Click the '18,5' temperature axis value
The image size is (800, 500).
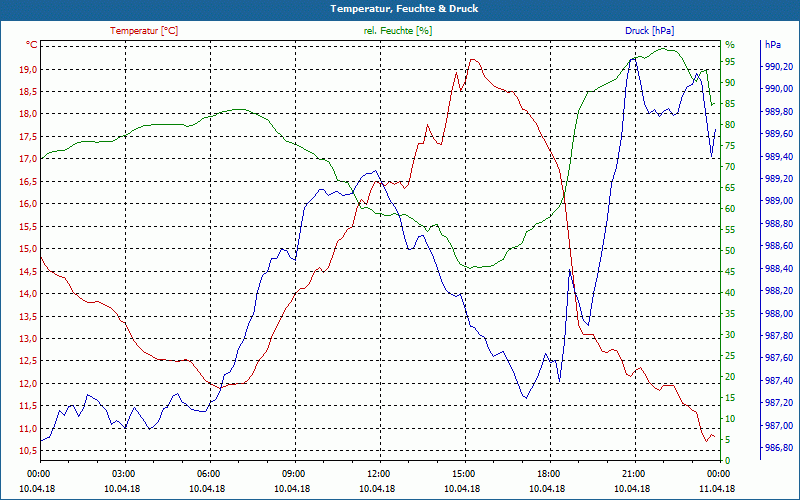[28, 92]
